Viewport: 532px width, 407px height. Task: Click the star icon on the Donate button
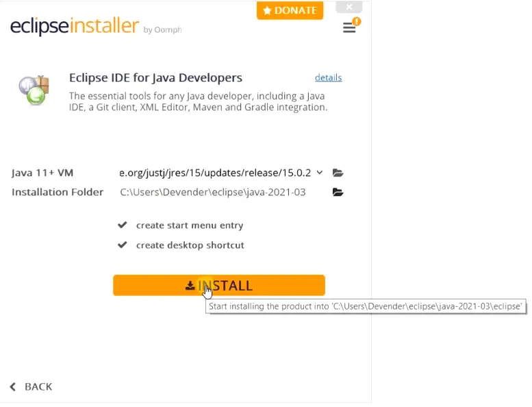[267, 10]
